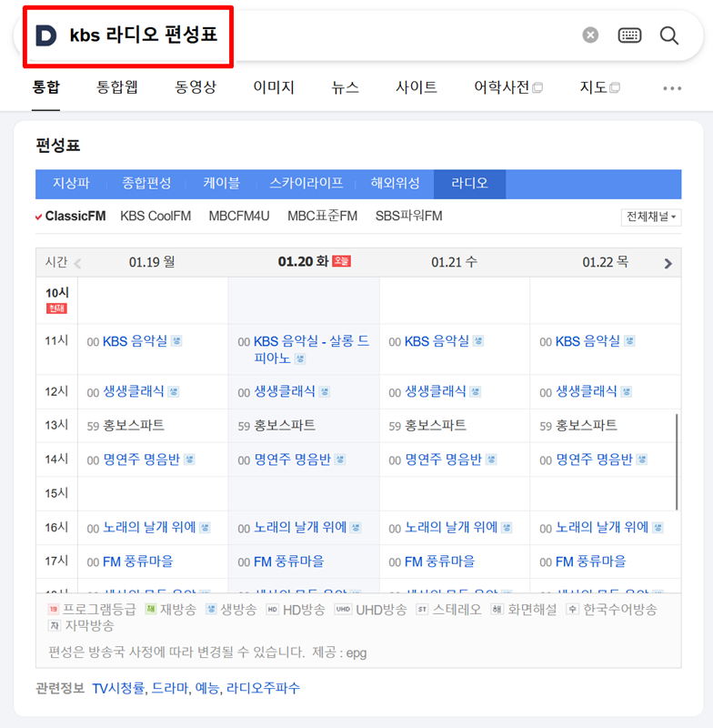The width and height of the screenshot is (713, 728).
Task: Click the UHD방송 legend icon
Action: pyautogui.click(x=343, y=609)
